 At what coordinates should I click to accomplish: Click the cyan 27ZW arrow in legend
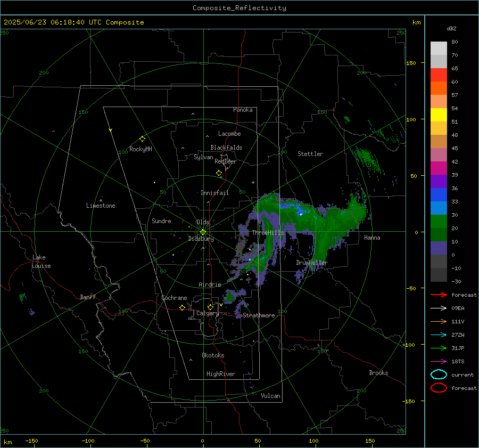click(439, 335)
